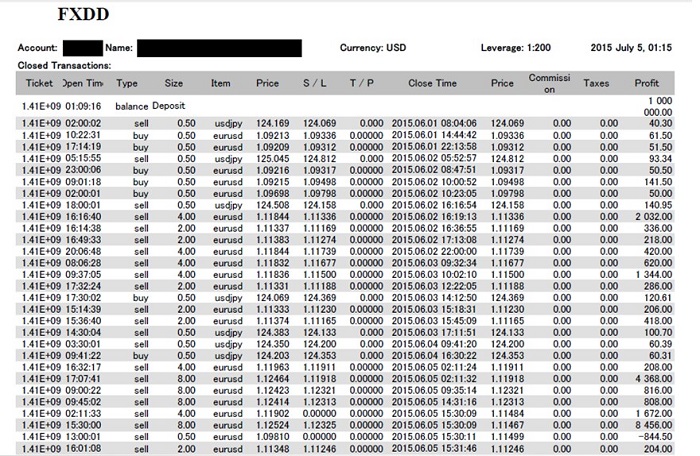This screenshot has height=456, width=700.
Task: Click close time 2015.06.02 22:00:00
Action: click(434, 251)
